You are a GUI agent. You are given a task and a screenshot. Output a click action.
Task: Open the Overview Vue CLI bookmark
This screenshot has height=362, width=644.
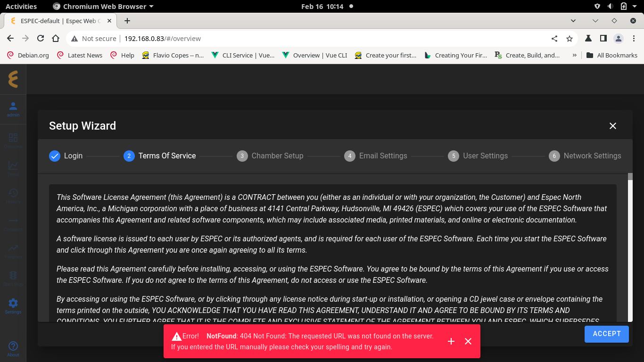[314, 55]
